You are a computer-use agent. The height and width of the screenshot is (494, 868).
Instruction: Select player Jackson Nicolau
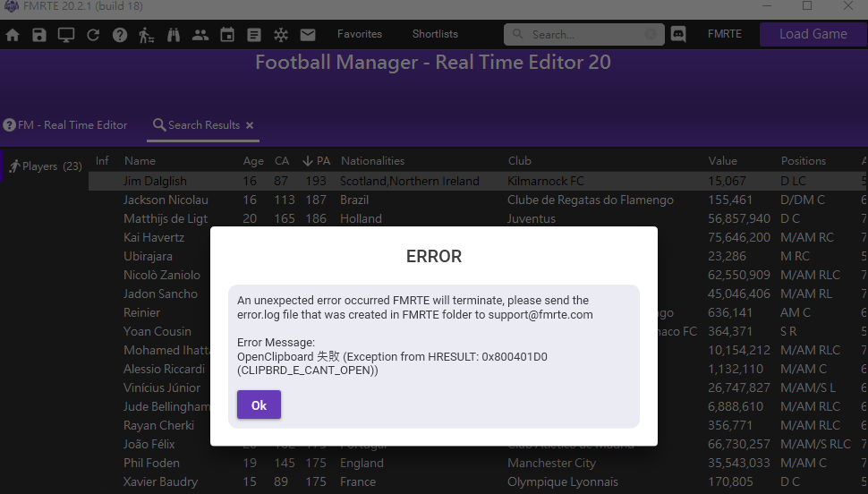[x=166, y=200]
